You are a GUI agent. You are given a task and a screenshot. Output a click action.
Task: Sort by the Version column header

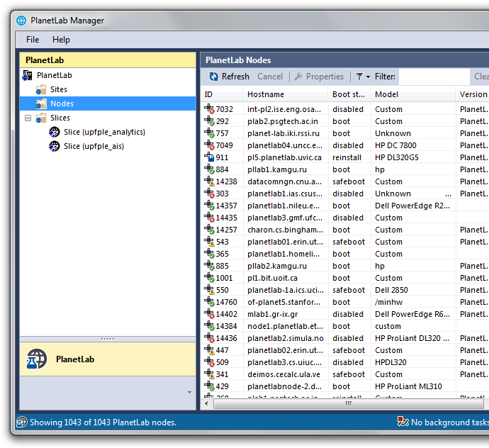[x=473, y=94]
